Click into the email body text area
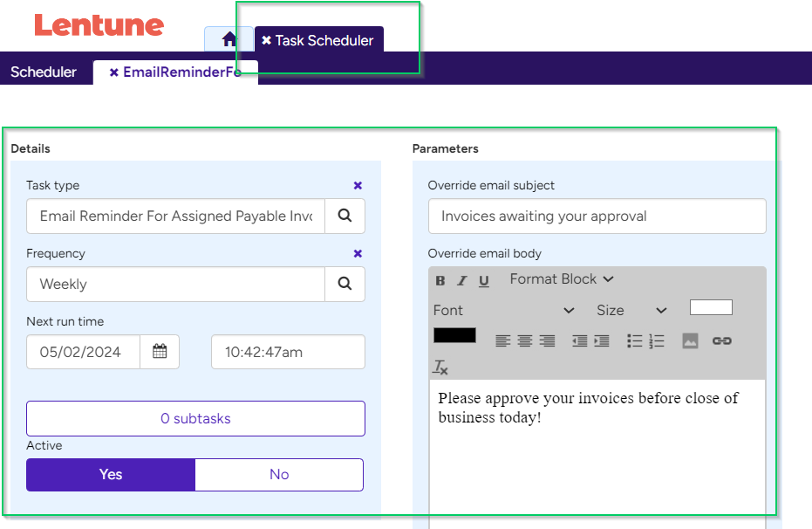The height and width of the screenshot is (529, 812). click(x=597, y=455)
